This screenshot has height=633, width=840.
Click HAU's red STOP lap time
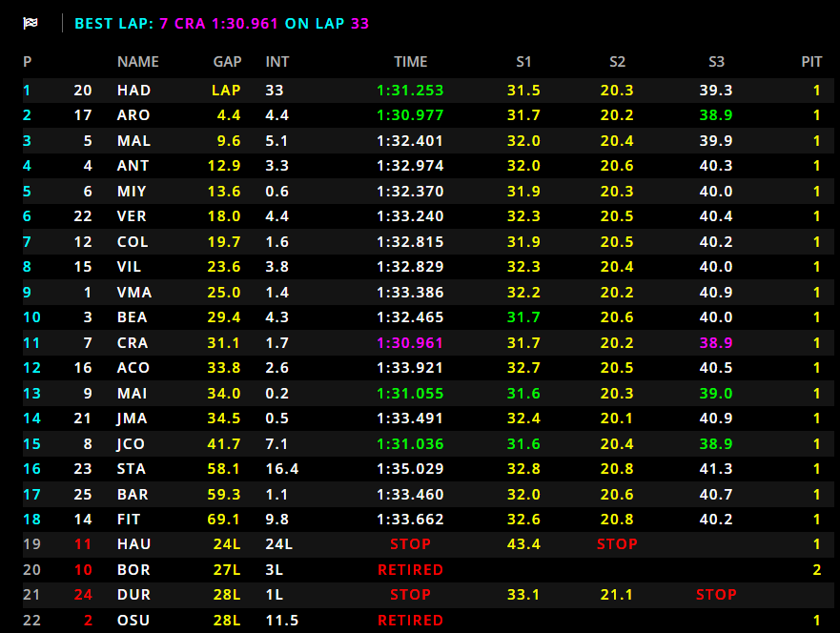(x=410, y=544)
